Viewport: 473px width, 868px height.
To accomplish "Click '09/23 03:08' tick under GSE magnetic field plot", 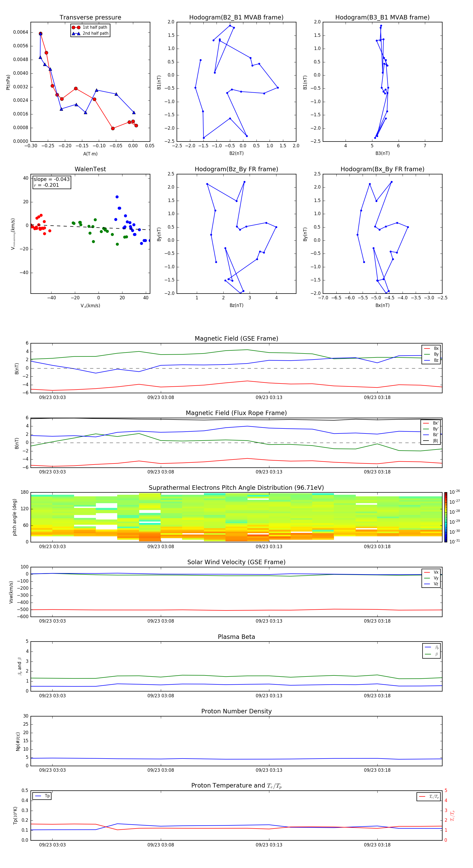I will coord(161,398).
